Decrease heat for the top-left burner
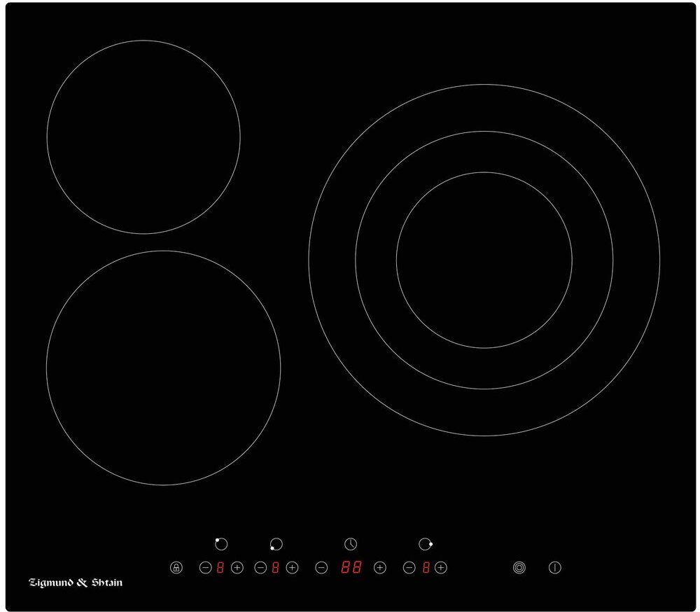This screenshot has width=700, height=612. point(205,568)
